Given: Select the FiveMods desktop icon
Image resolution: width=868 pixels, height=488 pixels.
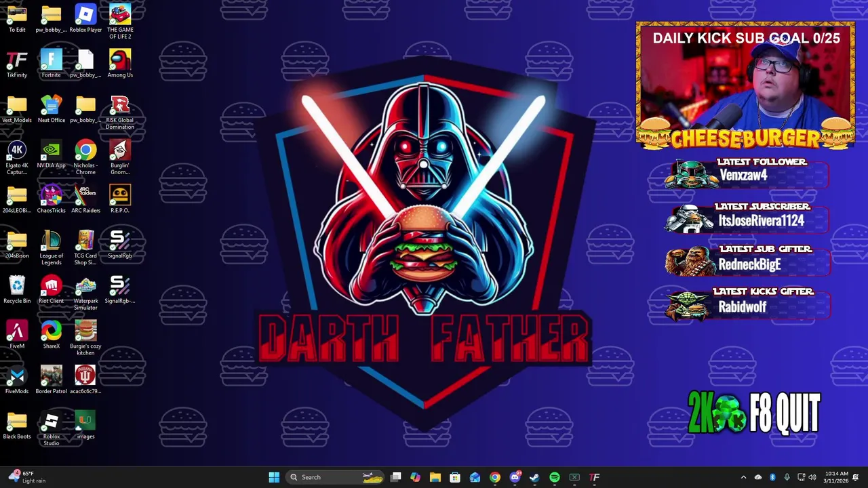Looking at the screenshot, I should (x=17, y=380).
